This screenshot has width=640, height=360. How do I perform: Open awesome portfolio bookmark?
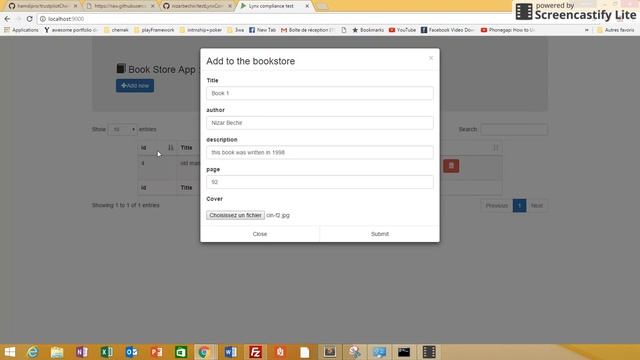[71, 30]
